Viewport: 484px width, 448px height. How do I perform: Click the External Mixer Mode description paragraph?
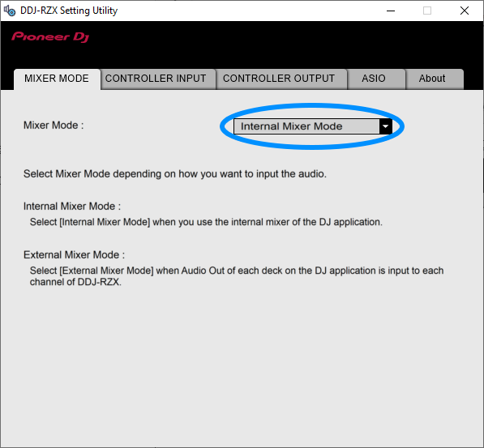coord(237,276)
